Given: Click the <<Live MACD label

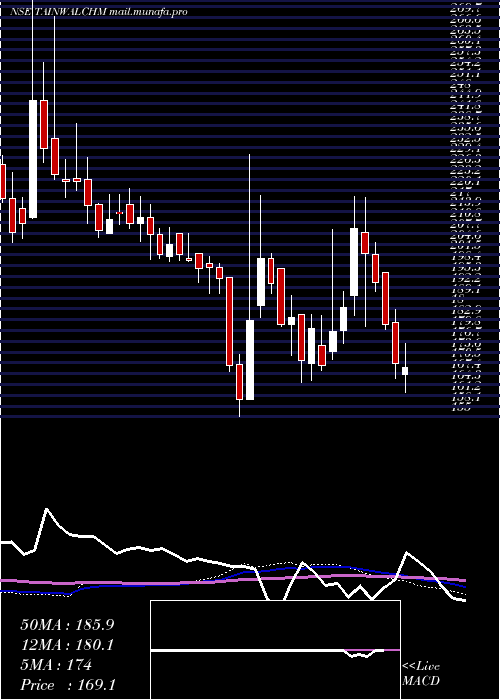Looking at the screenshot, I should (421, 674).
